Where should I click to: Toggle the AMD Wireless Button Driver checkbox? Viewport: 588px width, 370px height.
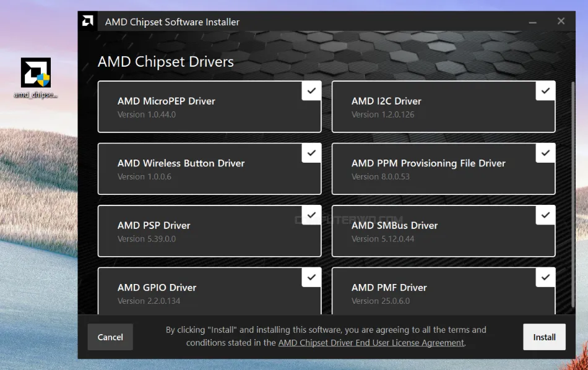coord(311,153)
